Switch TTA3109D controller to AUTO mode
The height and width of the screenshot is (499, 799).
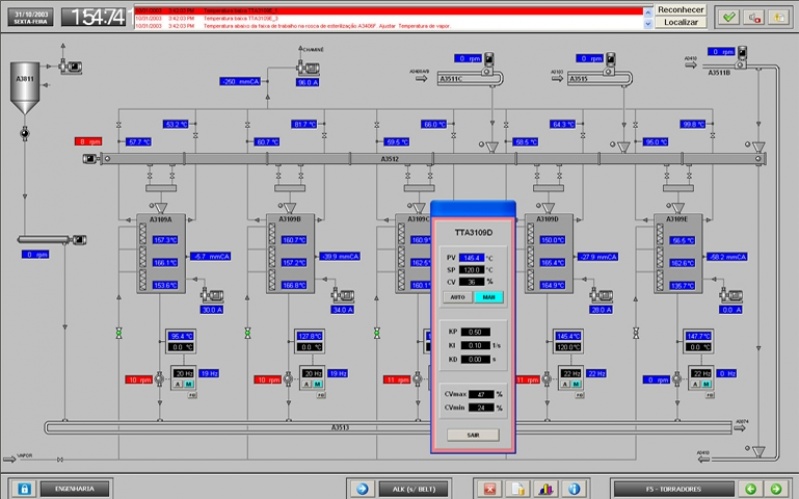coord(458,297)
